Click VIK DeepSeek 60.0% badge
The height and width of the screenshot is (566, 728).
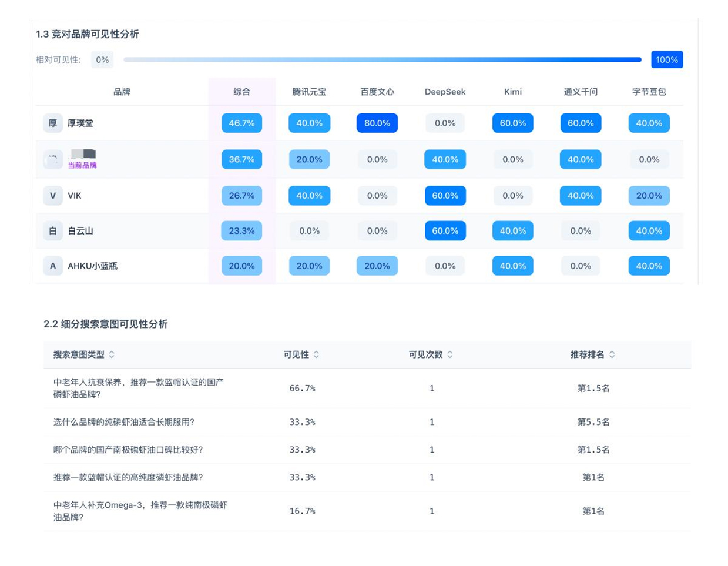(445, 196)
